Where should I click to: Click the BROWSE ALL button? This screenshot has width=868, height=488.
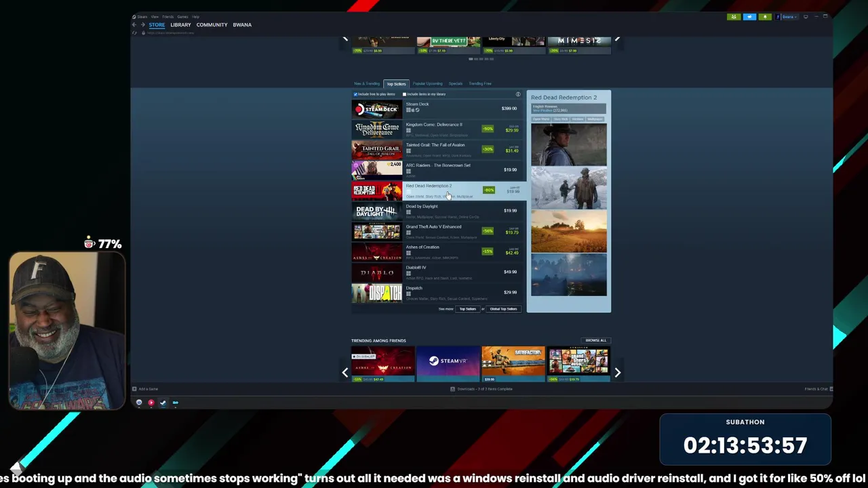(595, 340)
